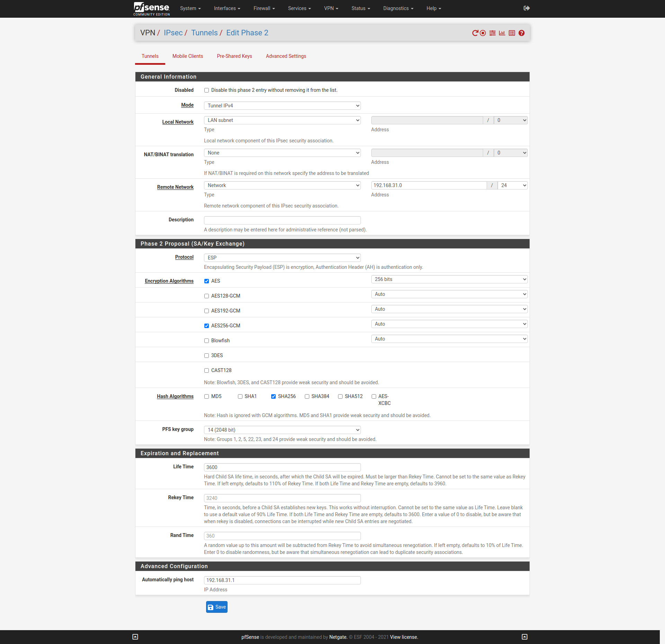
Task: Expand the Mode dropdown menu
Action: click(283, 105)
